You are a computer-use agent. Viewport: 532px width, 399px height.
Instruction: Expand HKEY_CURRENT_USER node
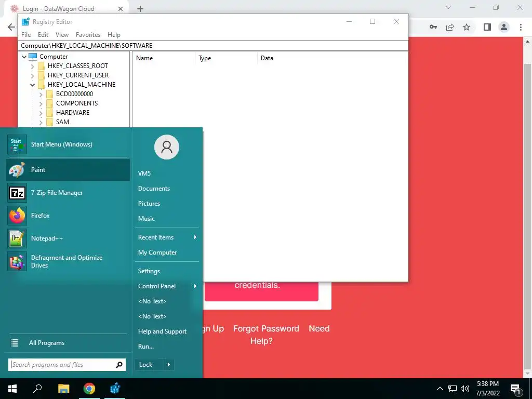33,75
